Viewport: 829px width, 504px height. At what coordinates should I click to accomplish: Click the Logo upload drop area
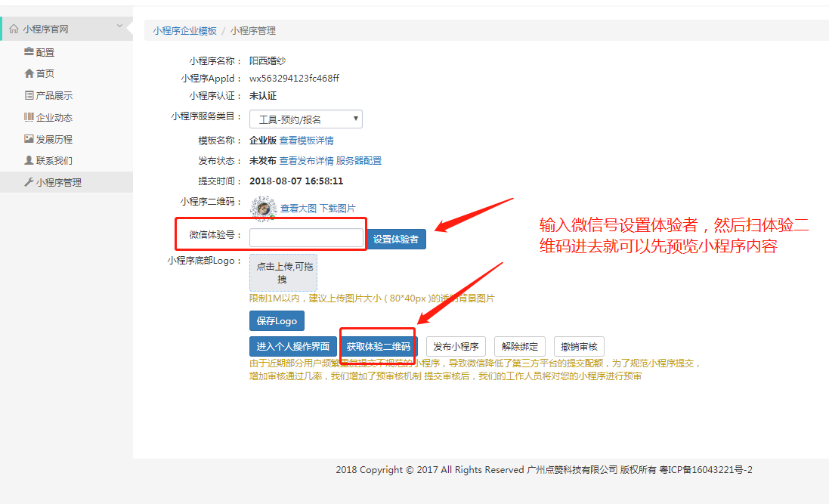pyautogui.click(x=283, y=273)
